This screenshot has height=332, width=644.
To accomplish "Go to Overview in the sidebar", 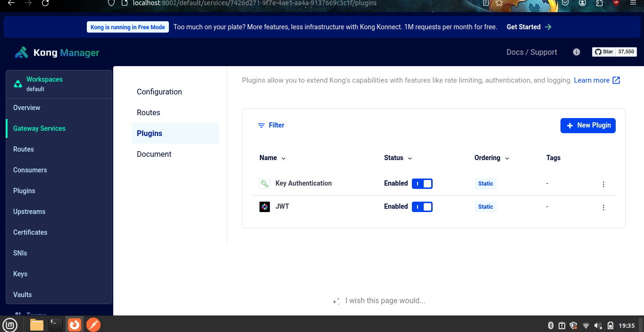I will pyautogui.click(x=59, y=108).
